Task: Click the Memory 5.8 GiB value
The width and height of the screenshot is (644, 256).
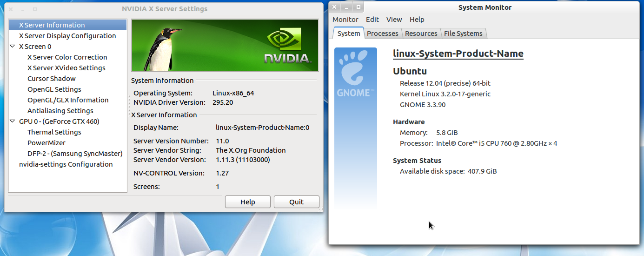Action: [x=447, y=133]
